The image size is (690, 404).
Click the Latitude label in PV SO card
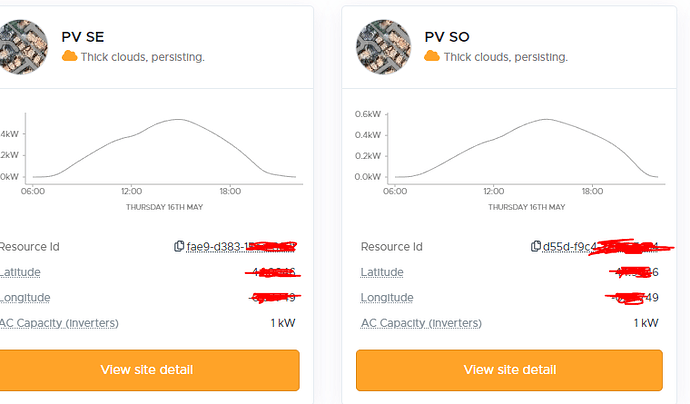[384, 272]
